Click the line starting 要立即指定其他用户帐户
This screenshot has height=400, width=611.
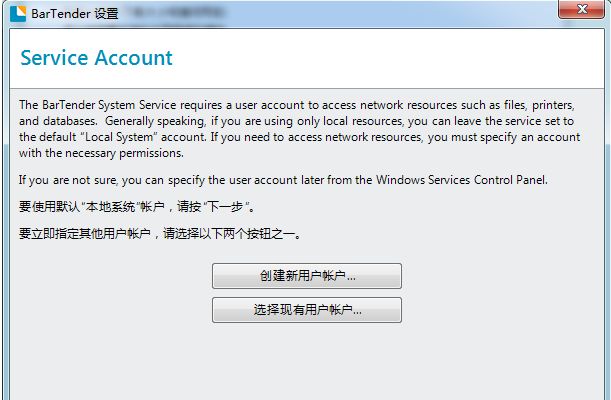(160, 234)
